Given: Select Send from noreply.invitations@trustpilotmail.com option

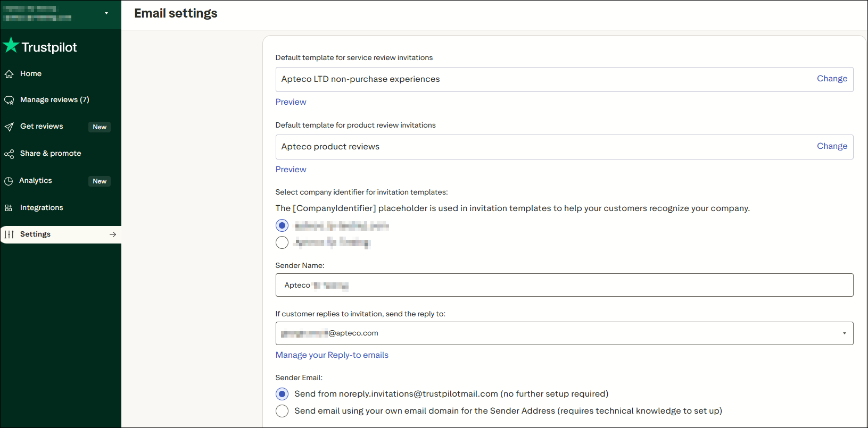Looking at the screenshot, I should 282,394.
